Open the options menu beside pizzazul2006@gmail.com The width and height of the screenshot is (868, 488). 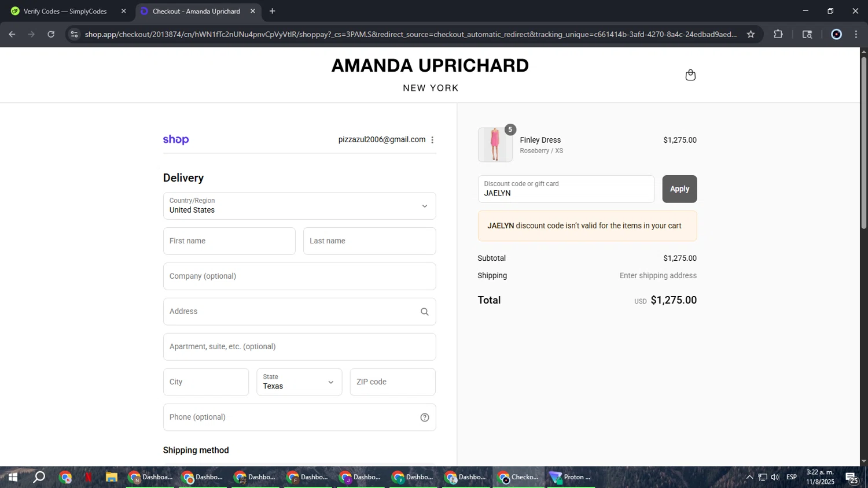pyautogui.click(x=432, y=140)
